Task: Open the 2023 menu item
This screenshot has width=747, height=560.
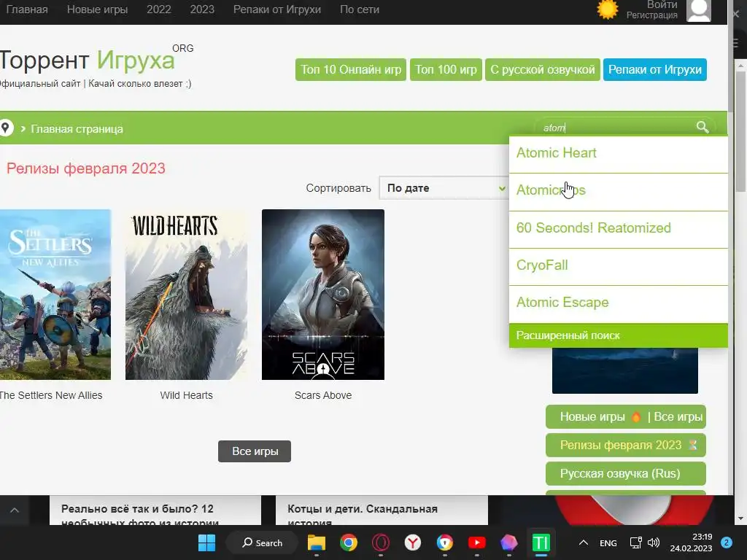Action: (x=202, y=9)
